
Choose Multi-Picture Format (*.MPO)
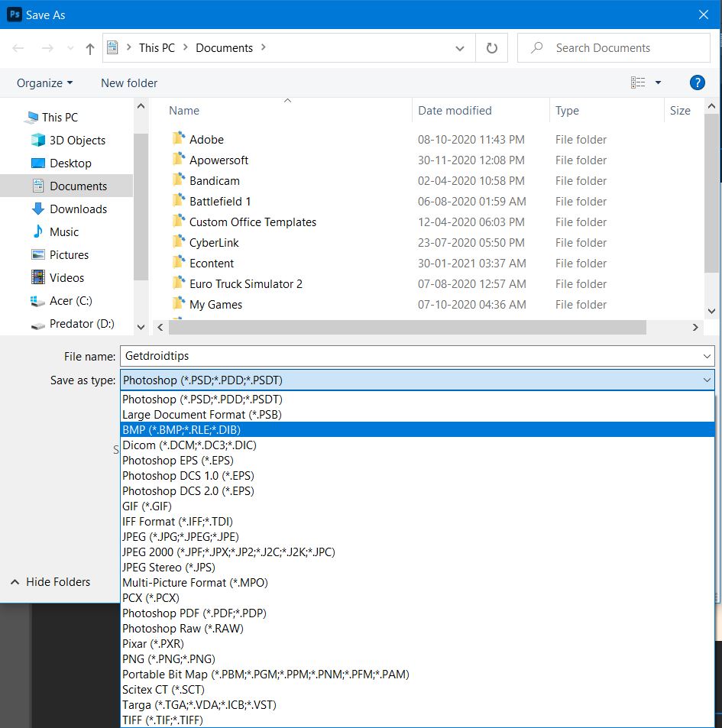[x=417, y=583]
